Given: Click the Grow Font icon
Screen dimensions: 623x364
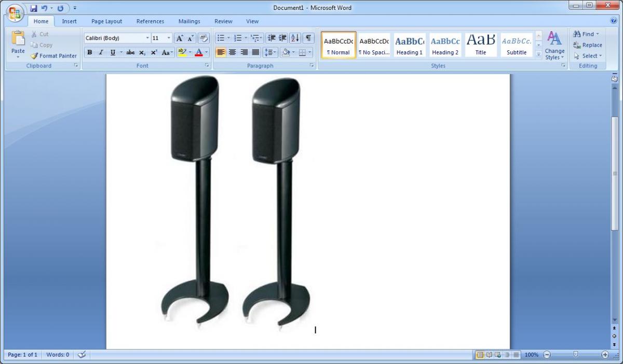Looking at the screenshot, I should click(x=180, y=38).
